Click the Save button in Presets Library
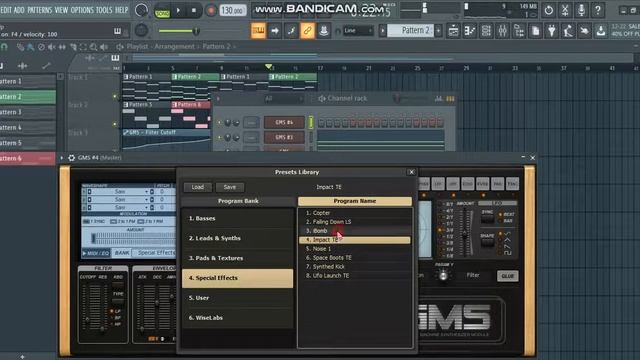Viewport: 640px width, 360px height. (230, 187)
